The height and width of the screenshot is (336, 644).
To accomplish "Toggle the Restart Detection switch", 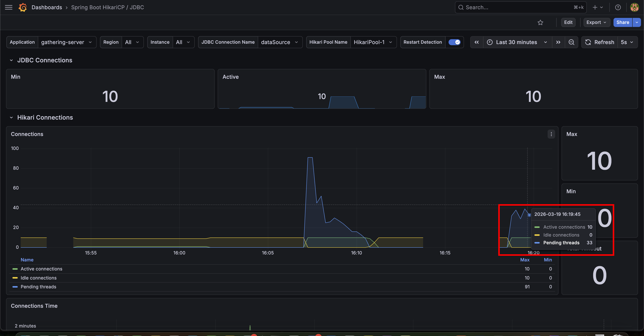I will point(454,42).
